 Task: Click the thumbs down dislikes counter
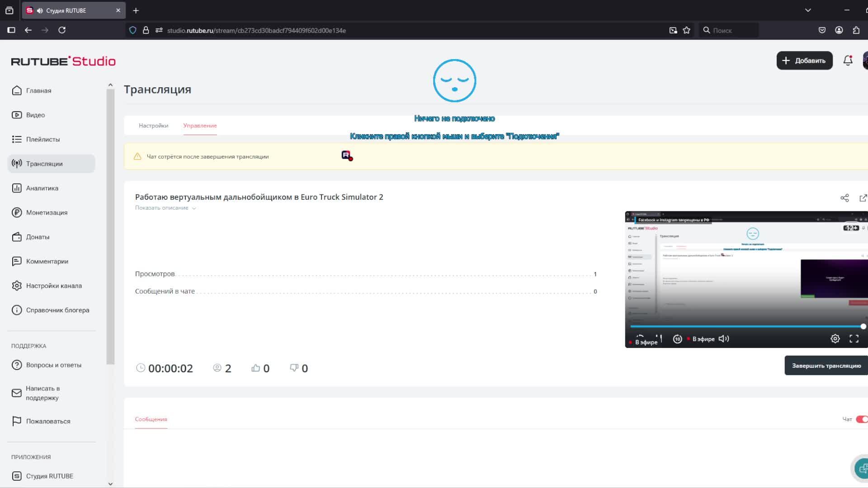pos(299,368)
